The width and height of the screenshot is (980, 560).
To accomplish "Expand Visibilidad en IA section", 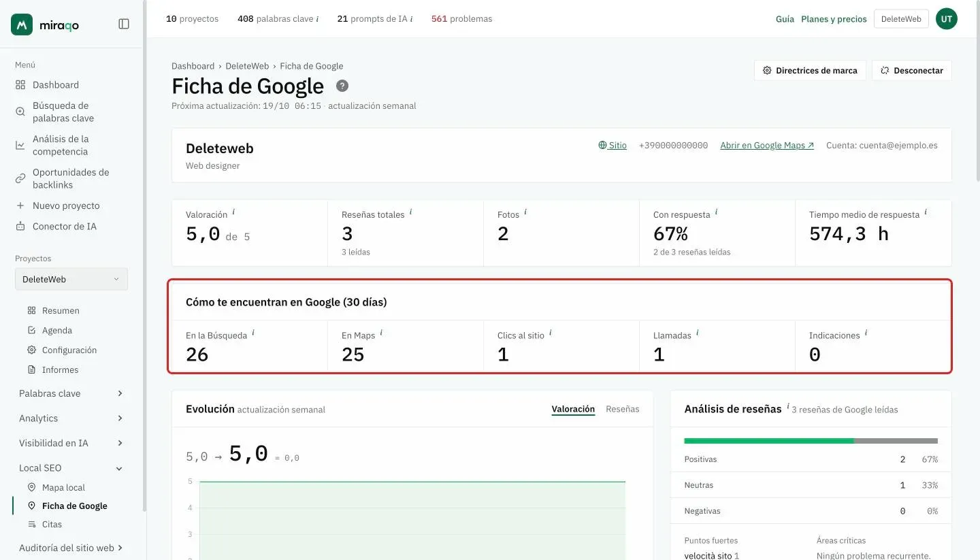I will 70,443.
